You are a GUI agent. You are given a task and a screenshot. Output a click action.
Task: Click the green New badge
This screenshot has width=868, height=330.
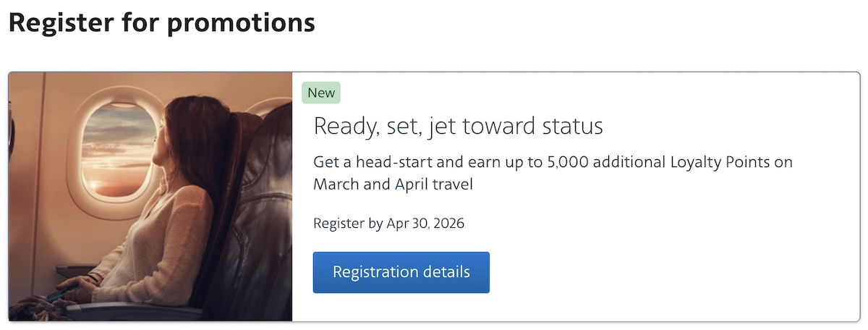click(321, 93)
